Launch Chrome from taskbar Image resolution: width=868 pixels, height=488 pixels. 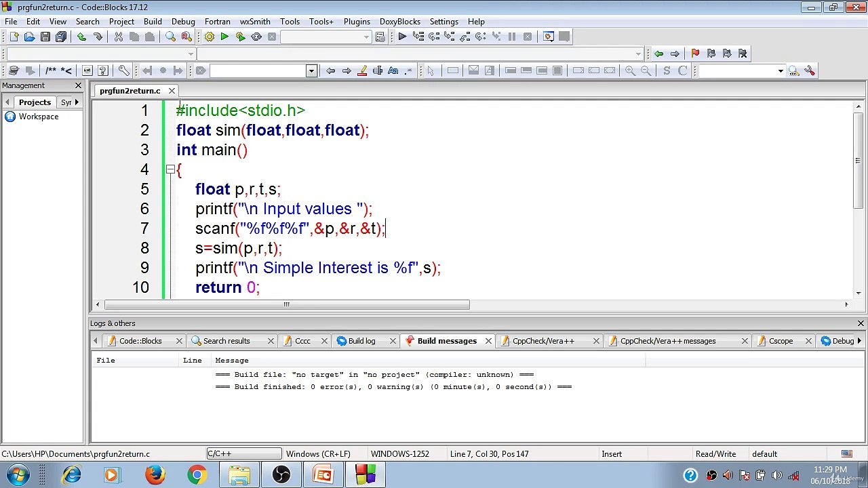pyautogui.click(x=197, y=475)
